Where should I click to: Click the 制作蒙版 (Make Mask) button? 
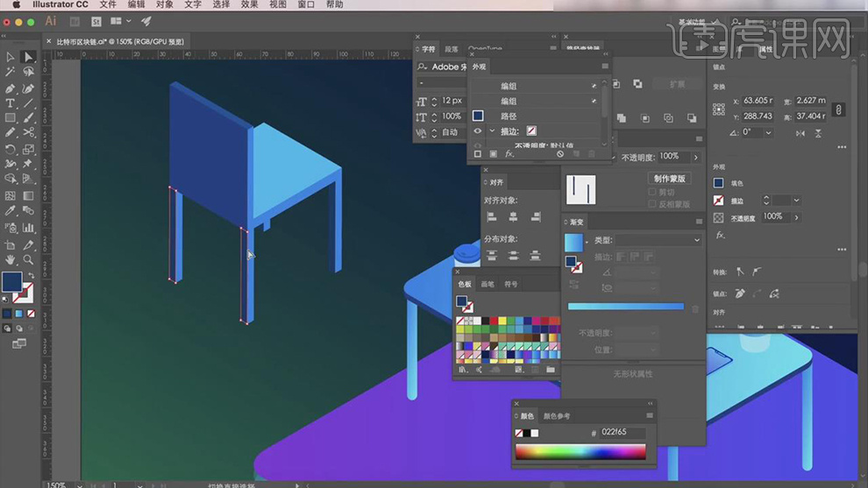click(669, 179)
